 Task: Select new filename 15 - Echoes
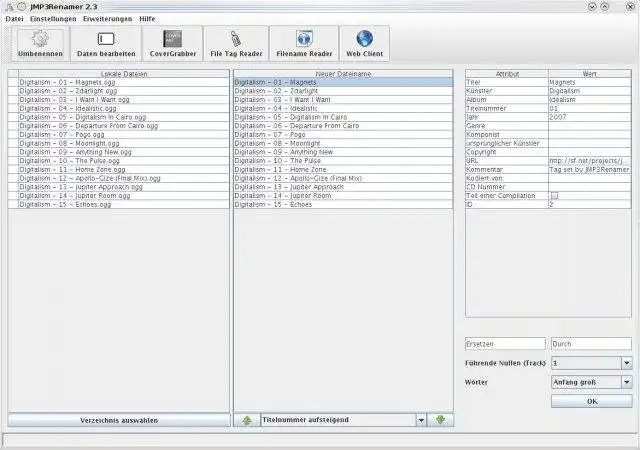click(x=343, y=205)
